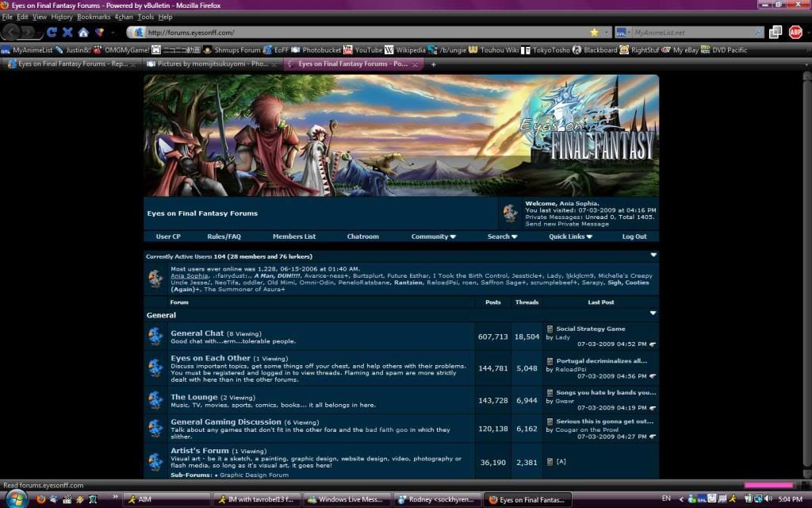Open the Adblock Plus ABP icon

tap(795, 32)
